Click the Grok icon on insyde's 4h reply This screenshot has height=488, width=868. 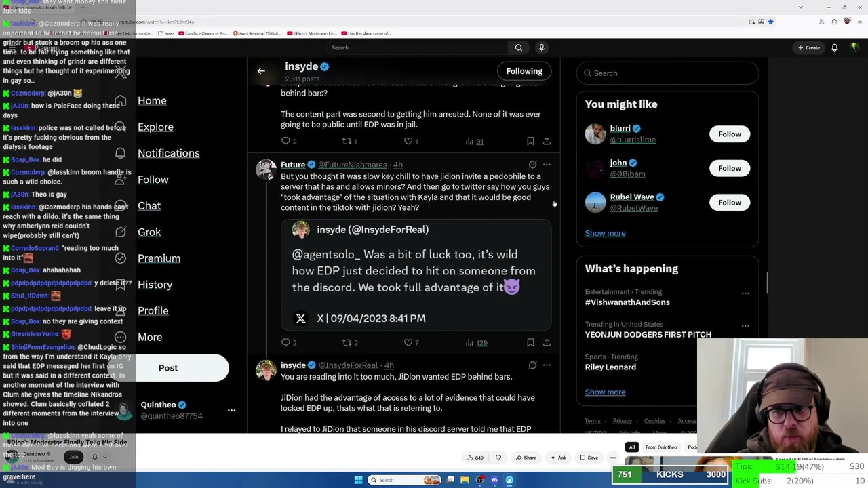coord(532,365)
